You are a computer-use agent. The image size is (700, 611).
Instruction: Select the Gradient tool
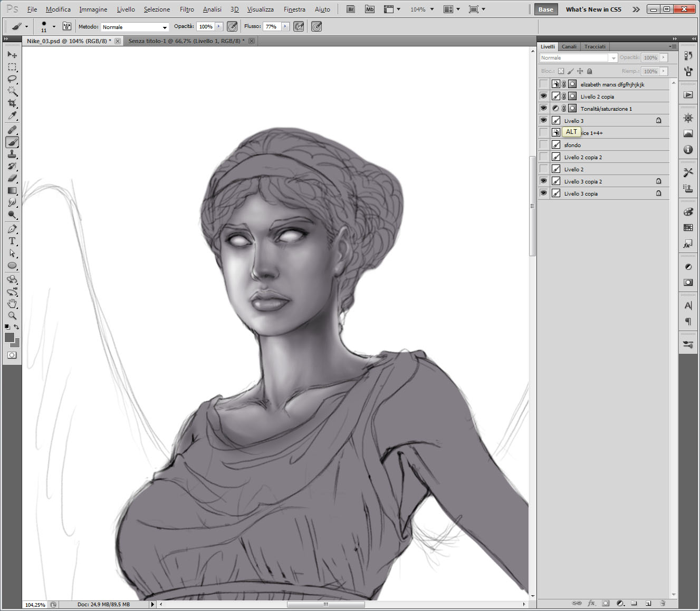coord(12,190)
